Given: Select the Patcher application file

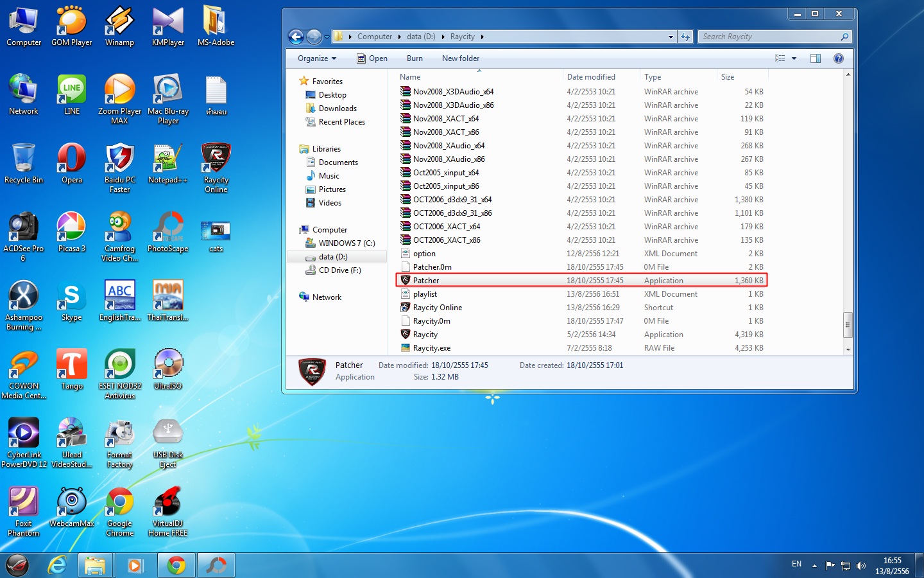Looking at the screenshot, I should pos(581,281).
